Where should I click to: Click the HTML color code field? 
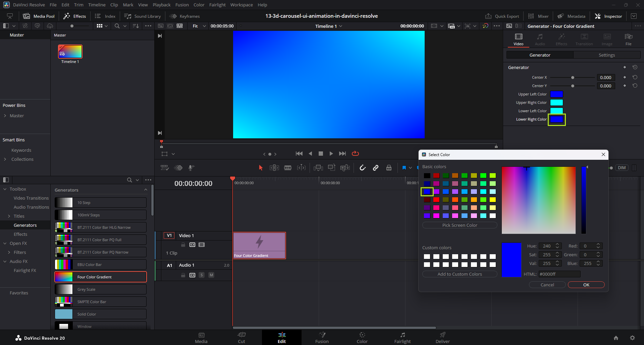point(559,274)
